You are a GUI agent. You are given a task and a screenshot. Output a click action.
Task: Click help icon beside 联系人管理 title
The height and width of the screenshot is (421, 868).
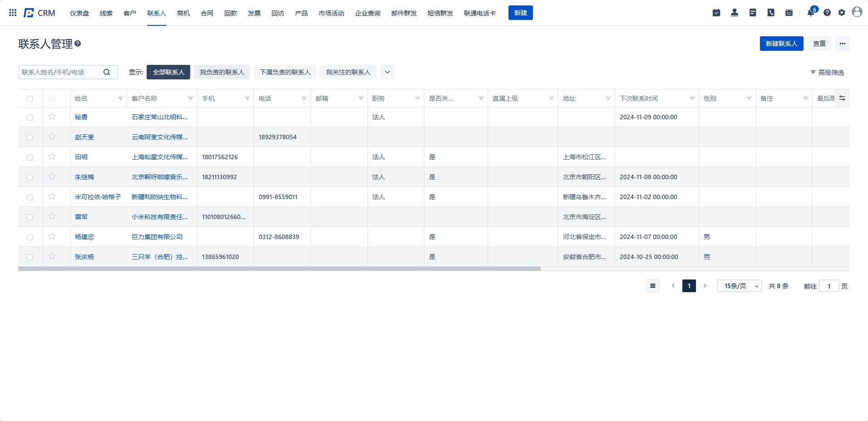[x=78, y=44]
